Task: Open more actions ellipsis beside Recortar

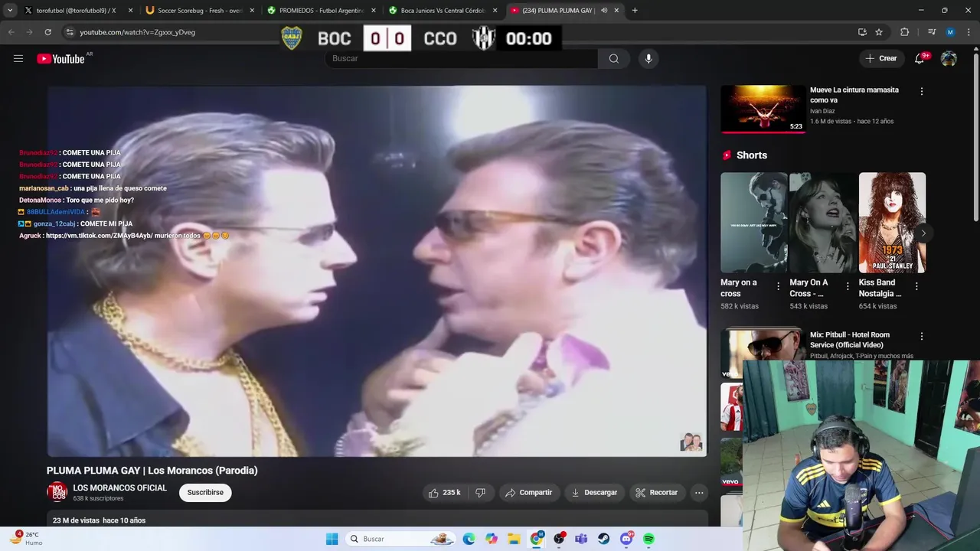Action: click(699, 493)
